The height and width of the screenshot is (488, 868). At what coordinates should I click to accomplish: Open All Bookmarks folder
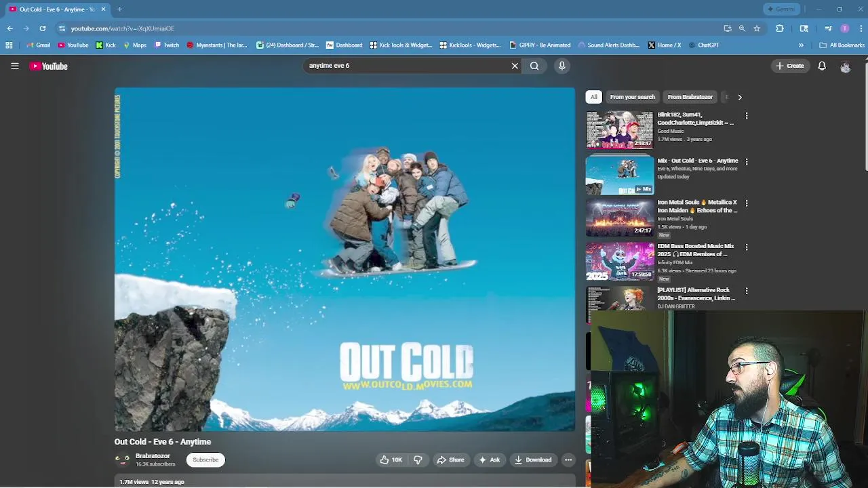(x=842, y=45)
